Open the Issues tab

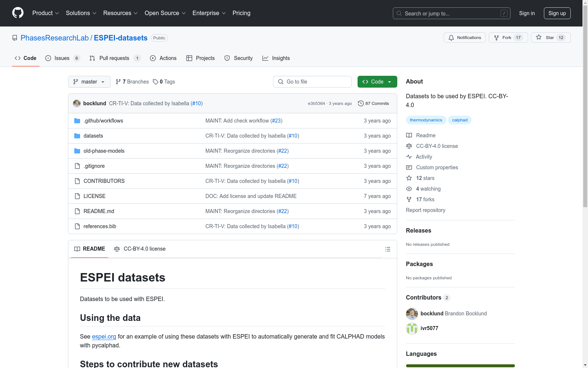coord(62,58)
